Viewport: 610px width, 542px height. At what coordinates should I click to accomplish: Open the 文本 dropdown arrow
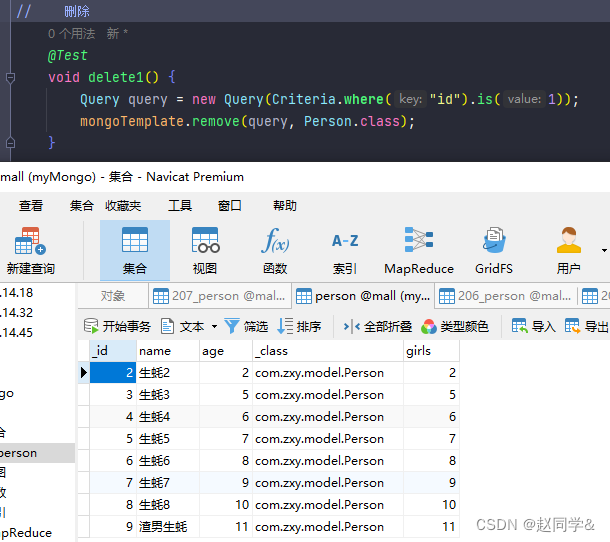click(214, 326)
